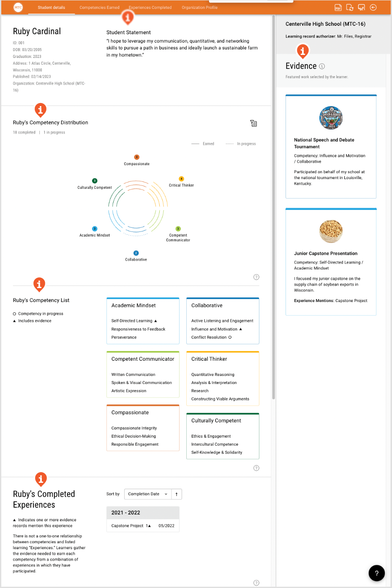Click the Self-Directed Learning competency link
Screen dimensions: 392x588
tap(132, 321)
